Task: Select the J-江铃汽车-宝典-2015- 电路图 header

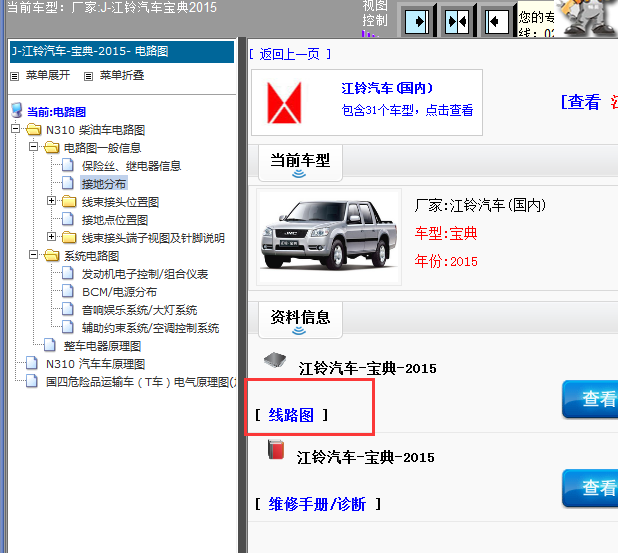Action: pos(122,52)
